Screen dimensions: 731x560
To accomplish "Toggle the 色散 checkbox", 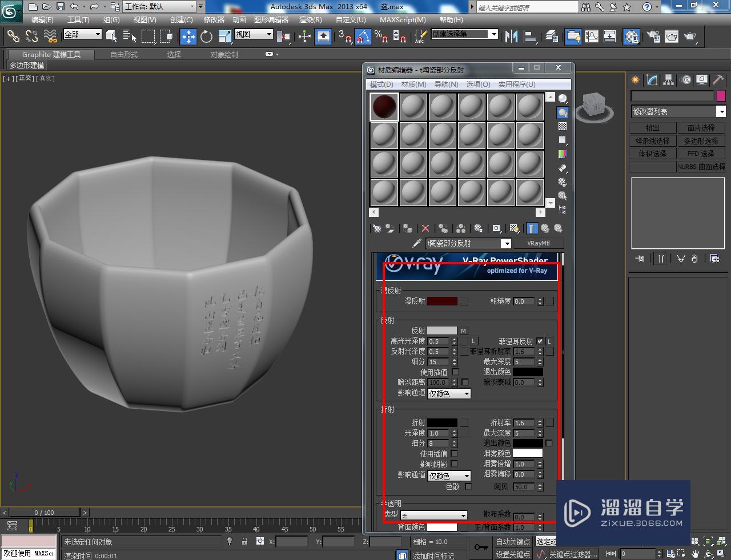I will (x=468, y=487).
